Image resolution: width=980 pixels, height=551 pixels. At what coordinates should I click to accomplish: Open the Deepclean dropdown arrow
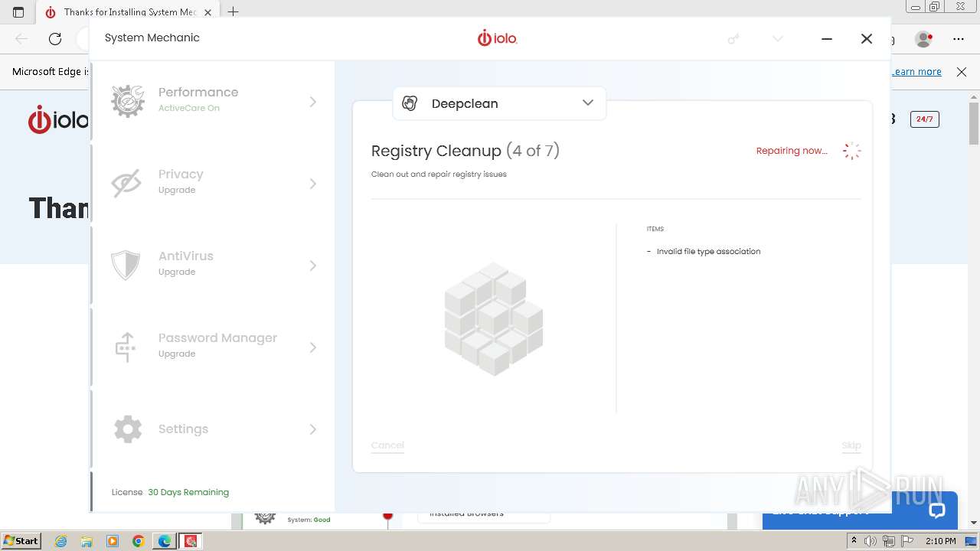tap(588, 103)
